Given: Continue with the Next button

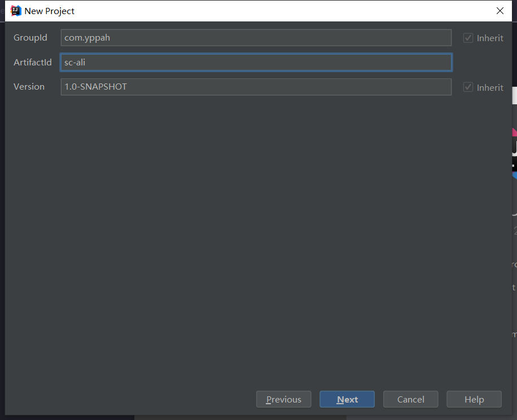Looking at the screenshot, I should point(347,399).
